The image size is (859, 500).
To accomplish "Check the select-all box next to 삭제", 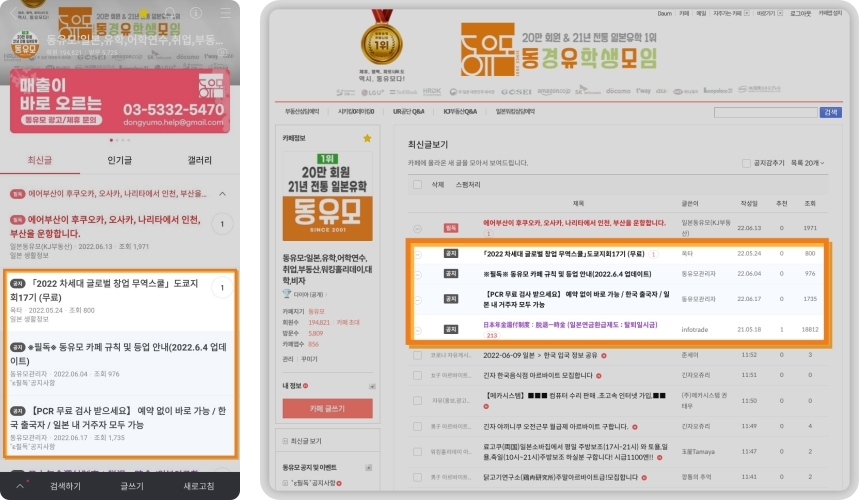I will point(417,185).
